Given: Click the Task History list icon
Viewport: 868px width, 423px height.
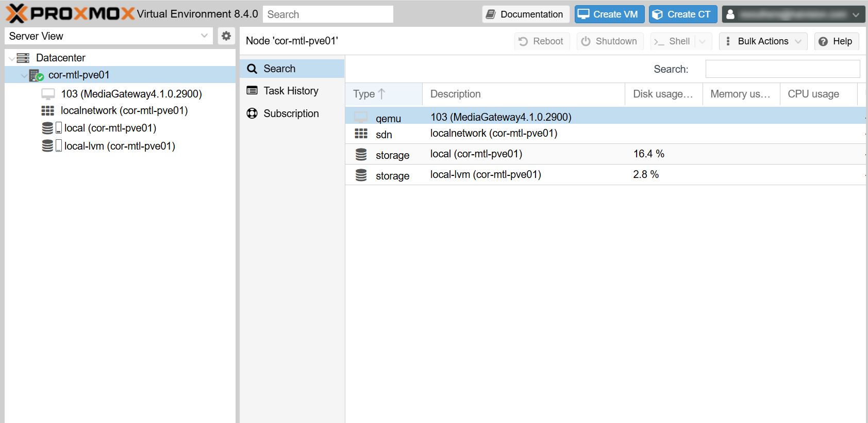Looking at the screenshot, I should tap(252, 91).
